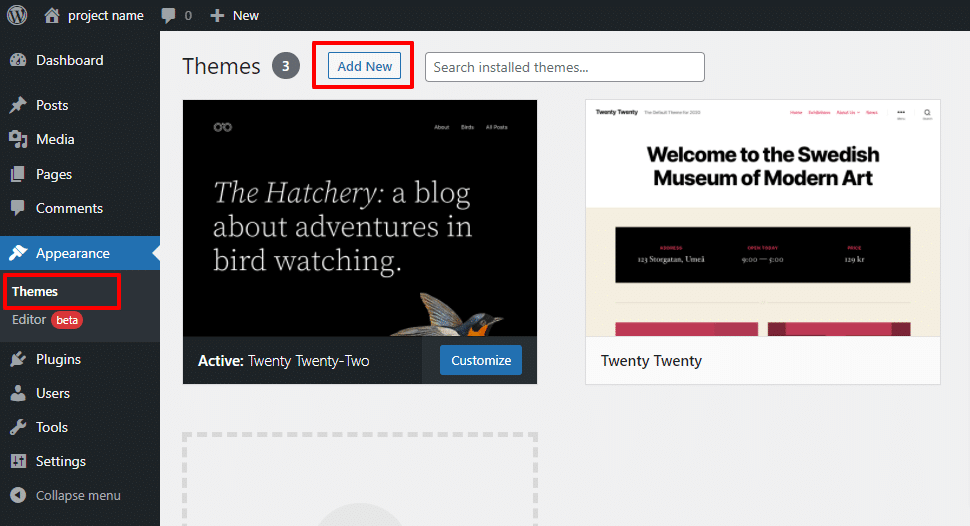
Task: Collapse the admin sidebar menu
Action: point(80,495)
